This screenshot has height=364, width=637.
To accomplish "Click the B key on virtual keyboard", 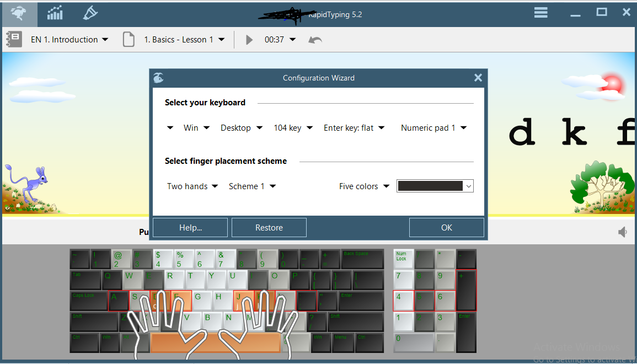I will (x=212, y=322).
